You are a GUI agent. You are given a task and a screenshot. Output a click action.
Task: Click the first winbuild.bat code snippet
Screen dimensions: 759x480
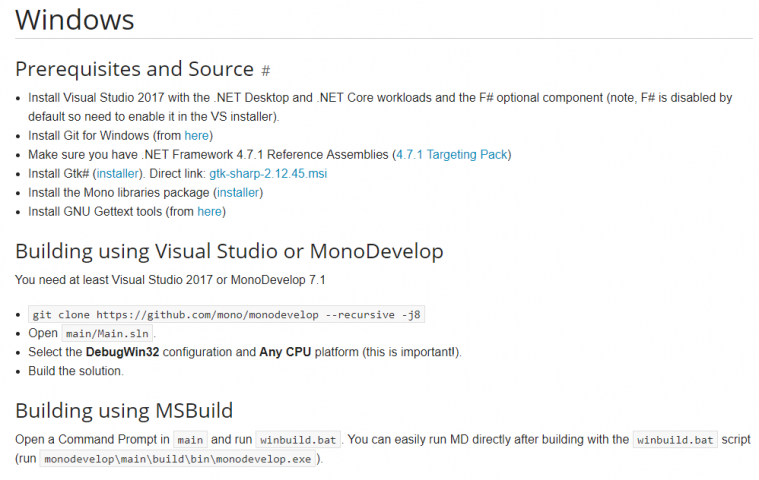298,440
